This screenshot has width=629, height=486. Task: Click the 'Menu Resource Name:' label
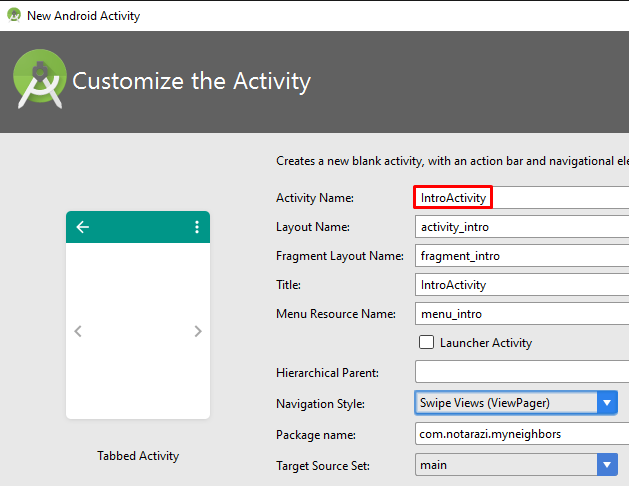point(336,314)
